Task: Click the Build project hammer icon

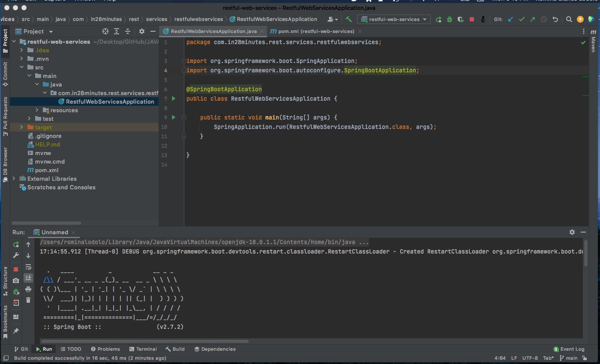Action: pyautogui.click(x=349, y=19)
